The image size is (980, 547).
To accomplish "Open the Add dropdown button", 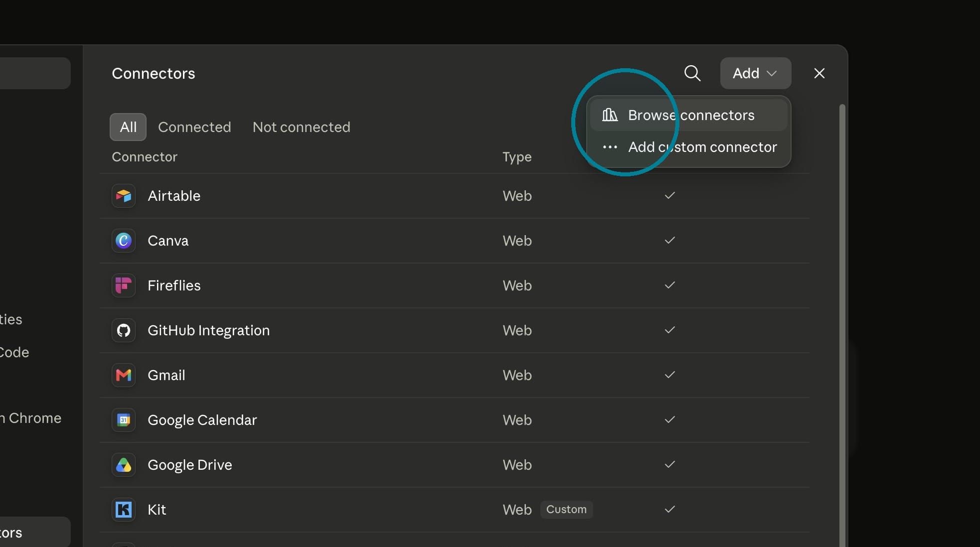I will coord(755,73).
